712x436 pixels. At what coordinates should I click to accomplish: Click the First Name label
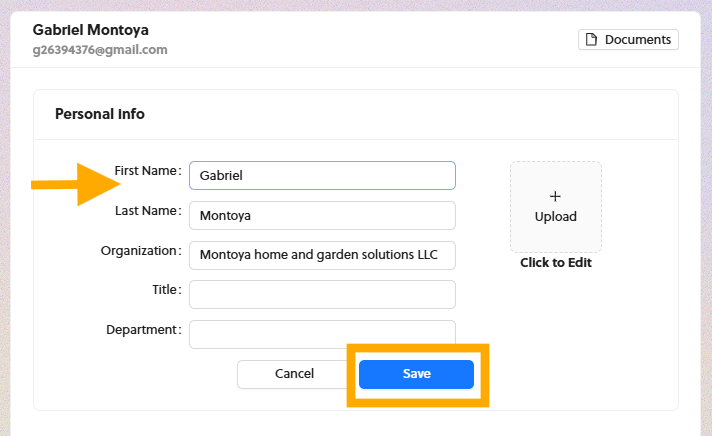tap(146, 171)
